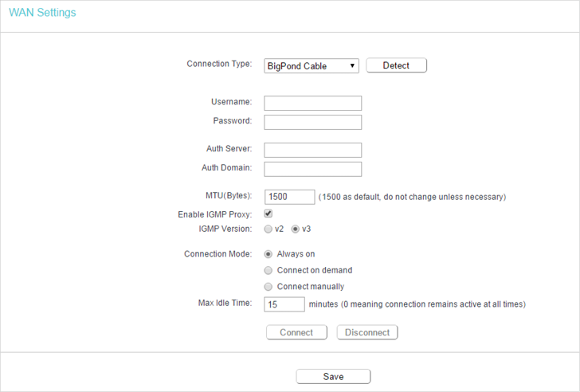Viewport: 580px width, 392px height.
Task: Click the Detect button
Action: [x=396, y=65]
